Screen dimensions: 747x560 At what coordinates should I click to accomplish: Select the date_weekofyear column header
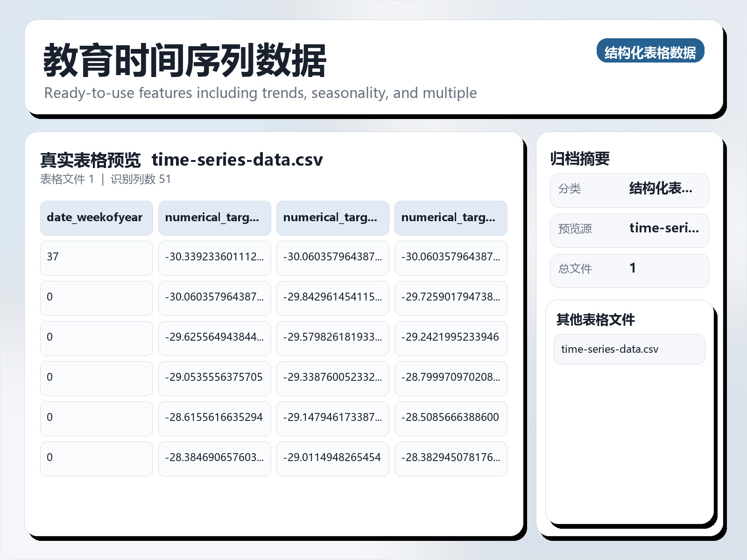[x=96, y=218]
